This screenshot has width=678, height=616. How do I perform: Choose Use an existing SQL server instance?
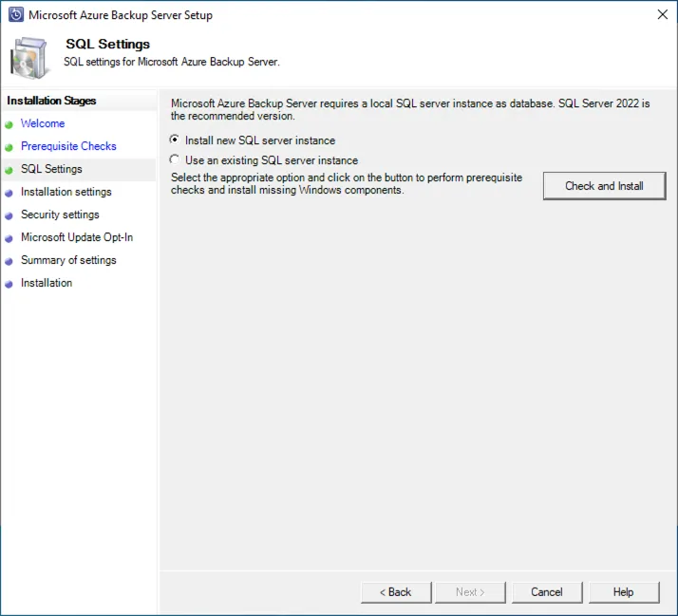174,160
